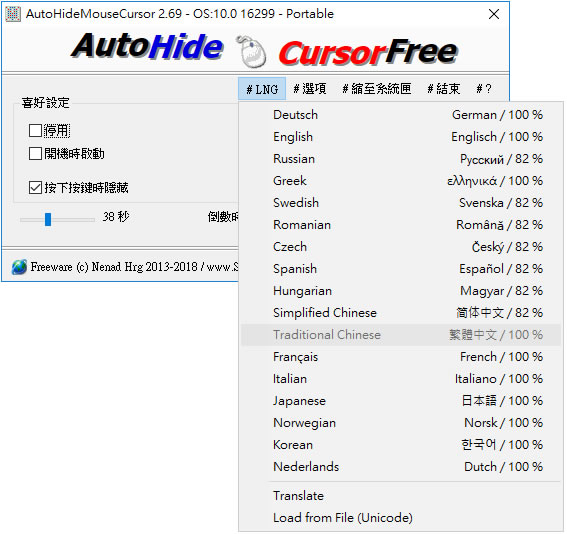
Task: Select Deutsch language
Action: [x=401, y=115]
